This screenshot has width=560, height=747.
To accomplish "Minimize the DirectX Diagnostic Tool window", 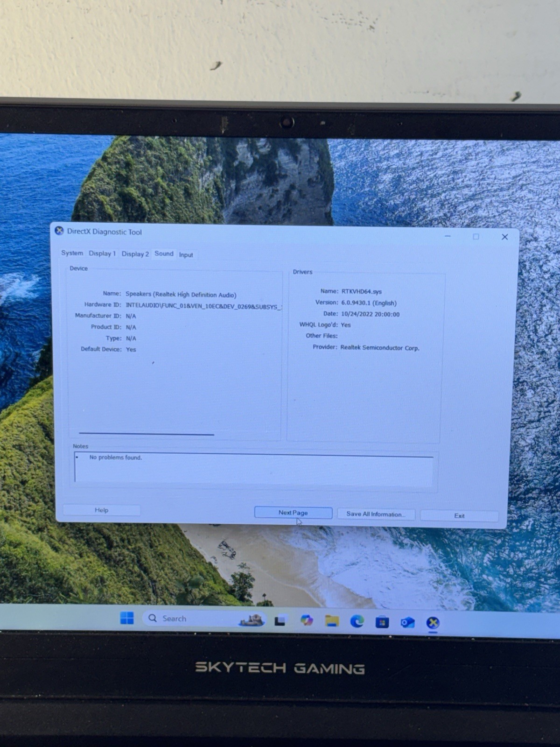I will 448,236.
